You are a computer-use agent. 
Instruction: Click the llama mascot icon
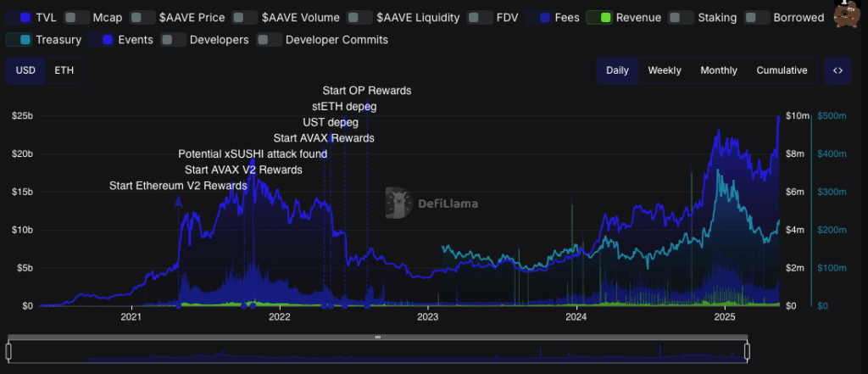(845, 14)
